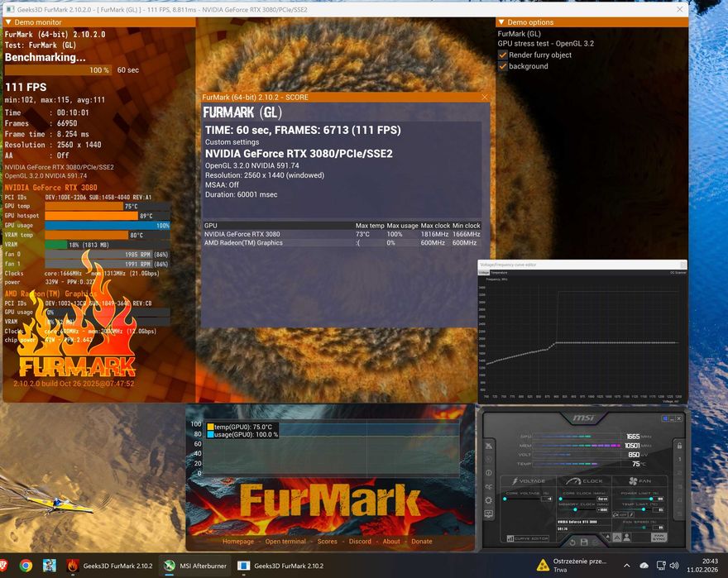Click the Core Clock 'Curve' value box
Image resolution: width=728 pixels, height=578 pixels.
pos(602,499)
